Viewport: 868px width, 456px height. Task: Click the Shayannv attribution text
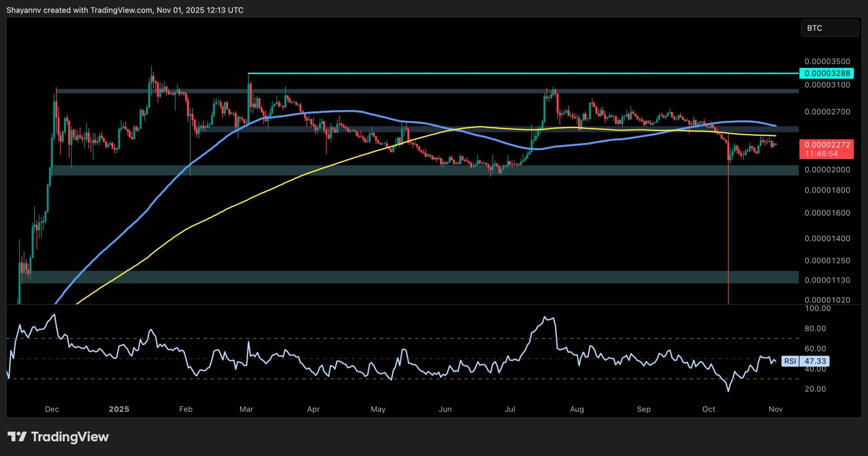pyautogui.click(x=24, y=10)
